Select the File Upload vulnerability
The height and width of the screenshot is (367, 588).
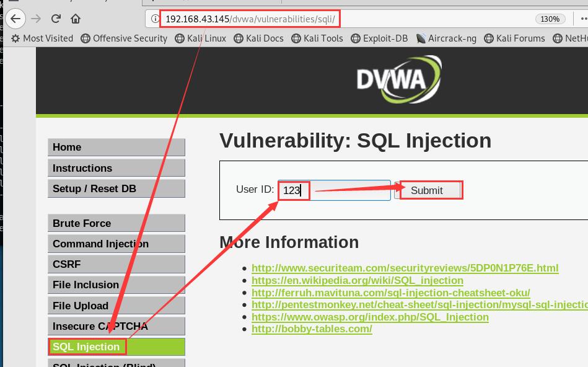click(x=116, y=306)
